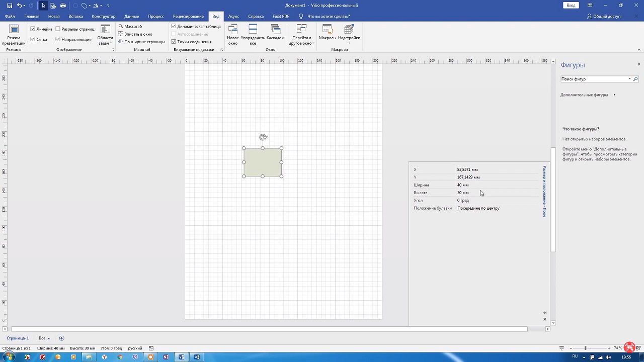Click the Общий доступ (Share) button
This screenshot has height=362, width=644.
coord(603,17)
